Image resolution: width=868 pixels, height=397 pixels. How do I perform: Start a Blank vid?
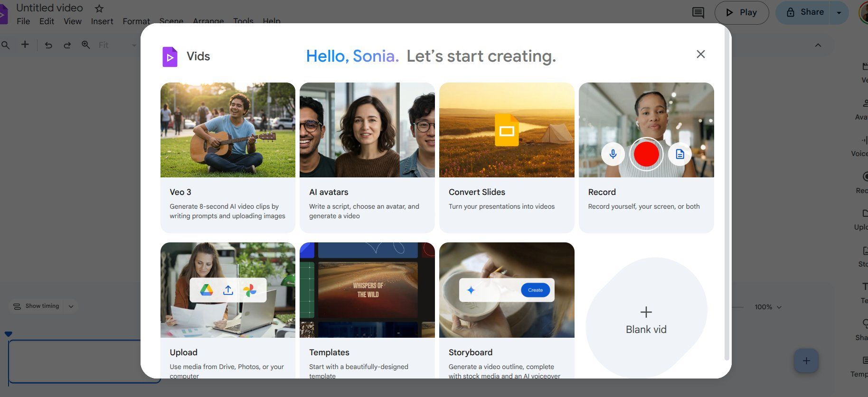(x=646, y=318)
